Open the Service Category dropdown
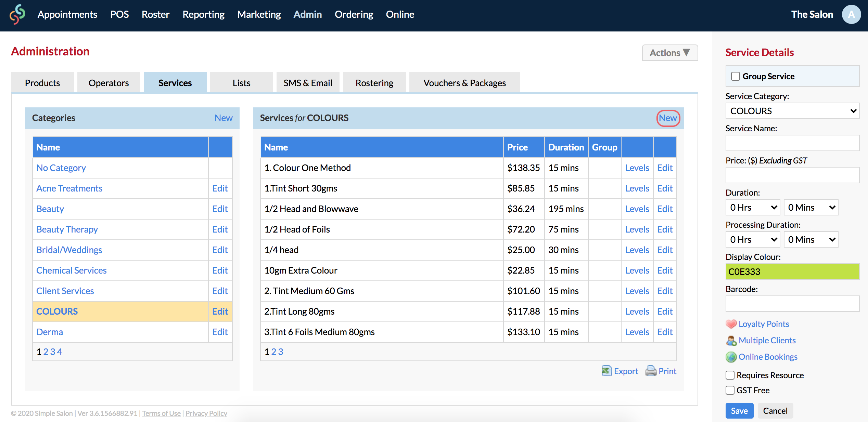This screenshot has height=422, width=868. pyautogui.click(x=792, y=111)
